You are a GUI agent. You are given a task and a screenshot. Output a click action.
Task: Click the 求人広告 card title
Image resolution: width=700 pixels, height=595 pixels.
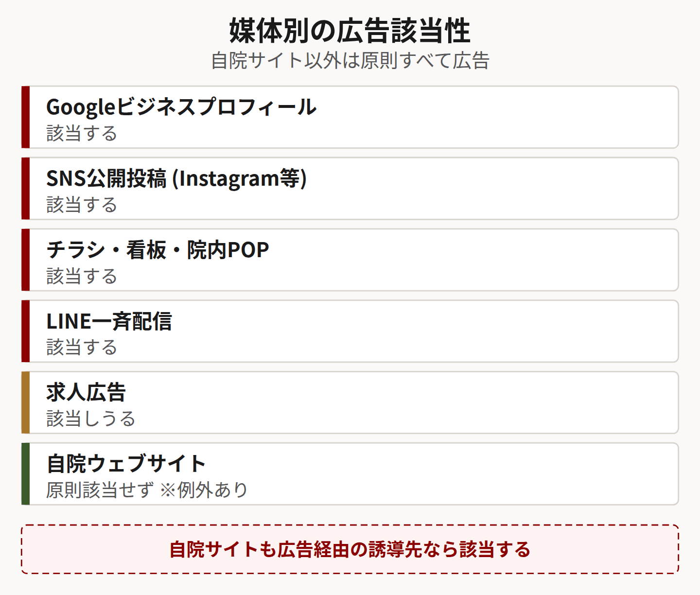tap(86, 393)
